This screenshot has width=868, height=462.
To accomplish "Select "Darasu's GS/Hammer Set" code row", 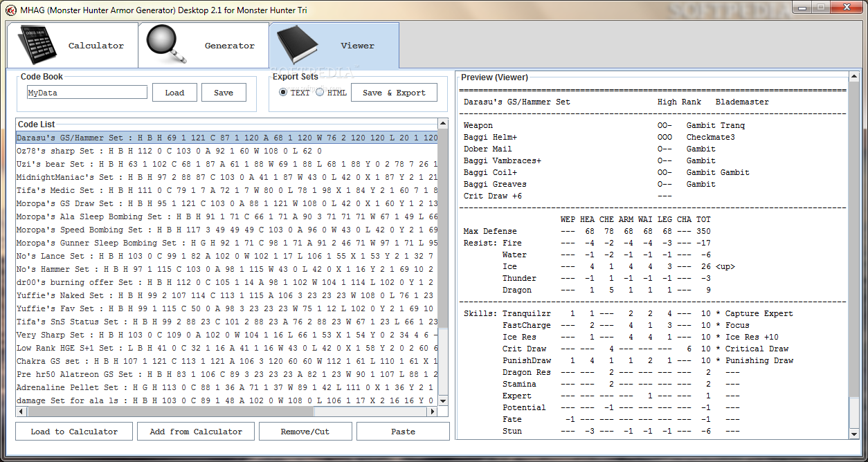I will [227, 138].
